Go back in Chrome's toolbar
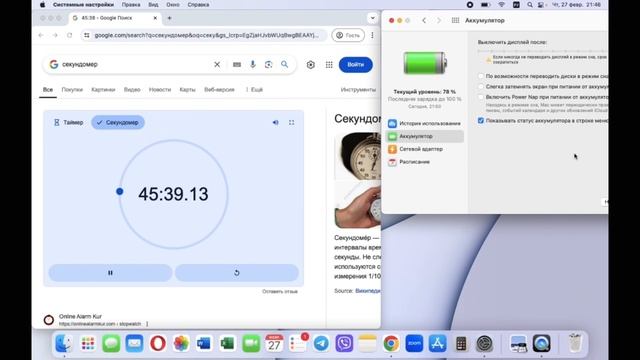Viewport: 640px width, 360px height. (x=41, y=36)
